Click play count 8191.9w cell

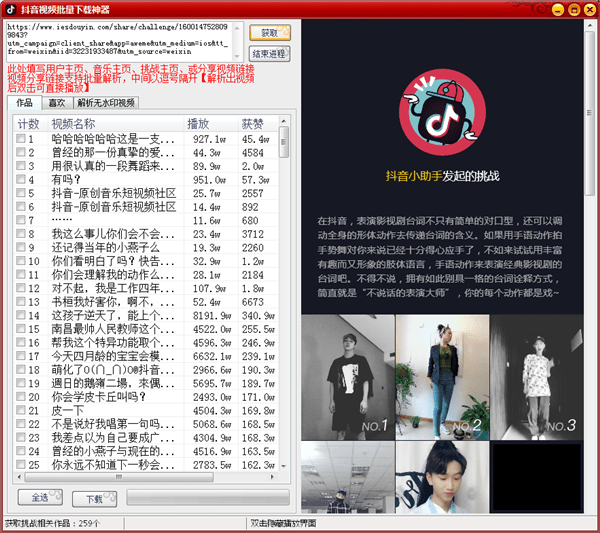coord(212,316)
